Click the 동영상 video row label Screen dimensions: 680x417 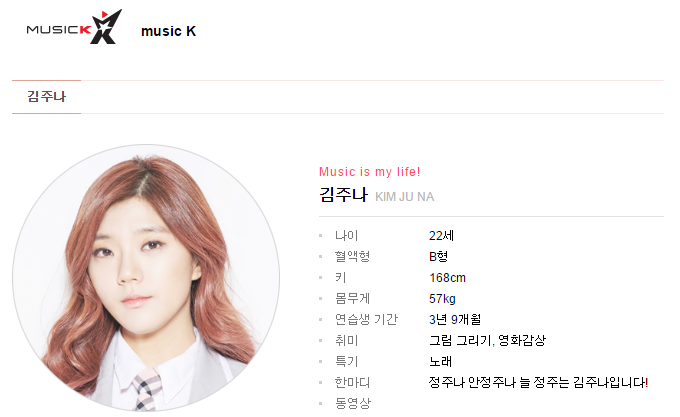(353, 403)
